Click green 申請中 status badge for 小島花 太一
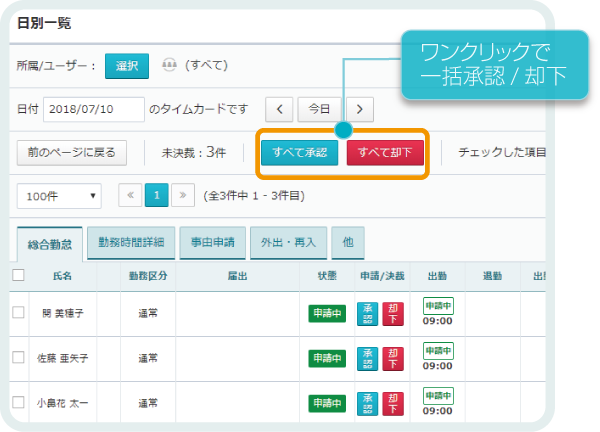Image resolution: width=600 pixels, height=432 pixels. pos(327,403)
